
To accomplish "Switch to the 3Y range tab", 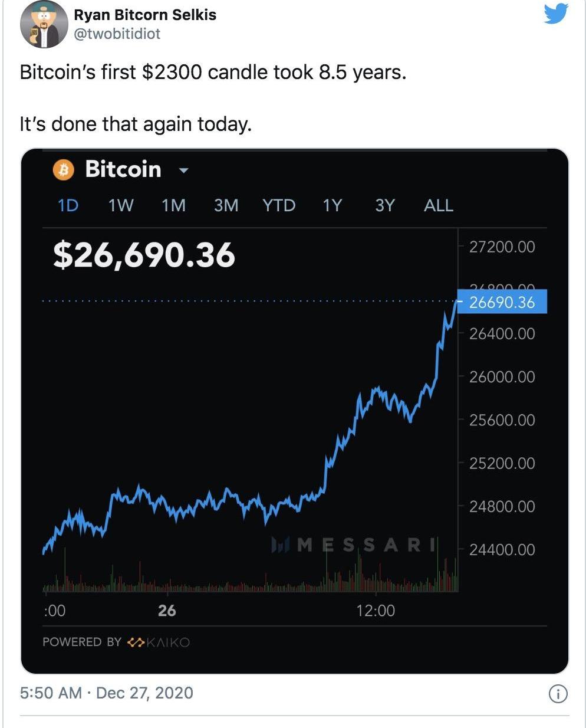I will click(x=384, y=205).
